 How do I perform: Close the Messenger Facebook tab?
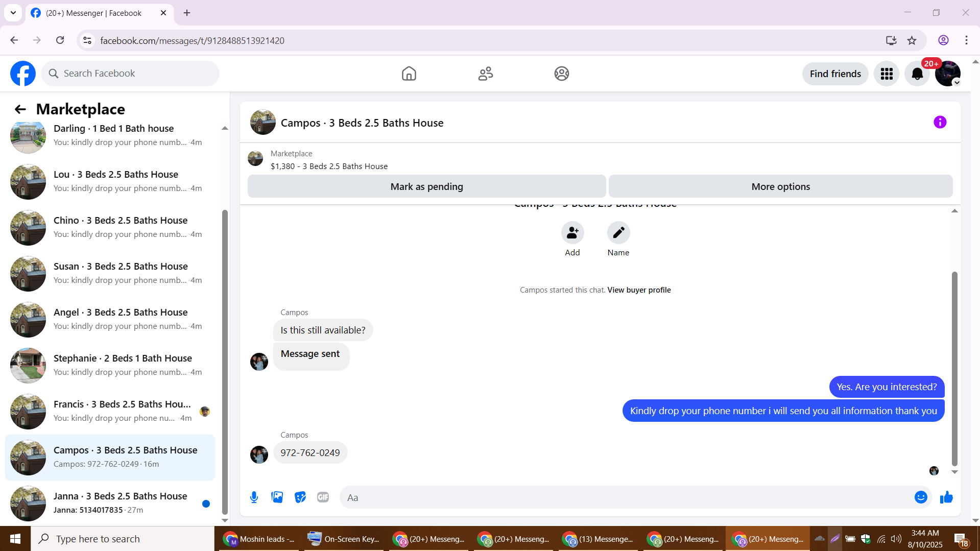[163, 13]
